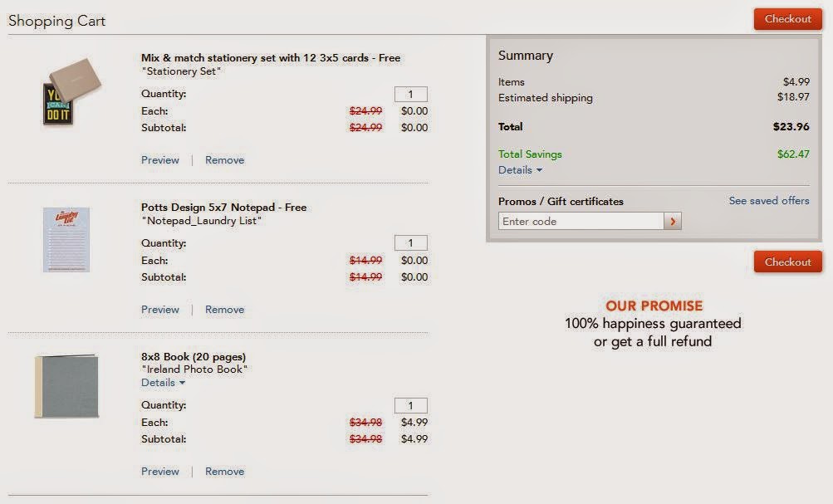Remove the Stationery Set from cart
This screenshot has height=504, width=833.
pyautogui.click(x=225, y=160)
